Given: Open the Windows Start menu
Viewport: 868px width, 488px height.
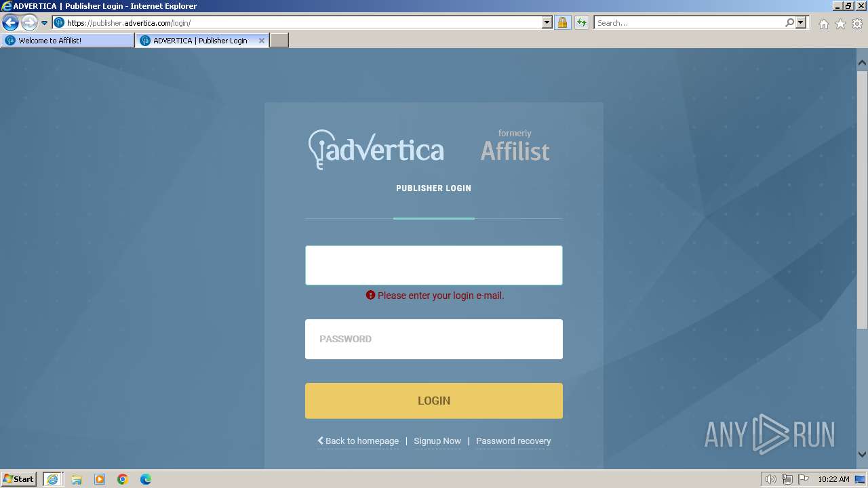Looking at the screenshot, I should tap(19, 479).
